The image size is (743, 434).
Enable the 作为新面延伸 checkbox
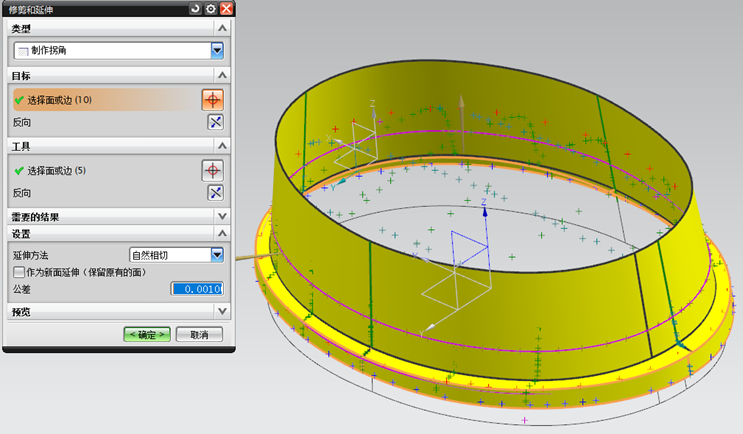(x=18, y=271)
